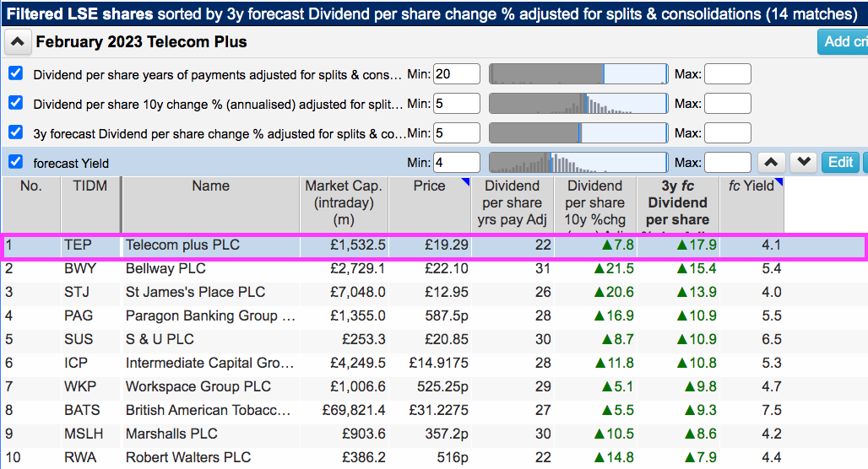Click the TEP ticker cell

[x=78, y=245]
